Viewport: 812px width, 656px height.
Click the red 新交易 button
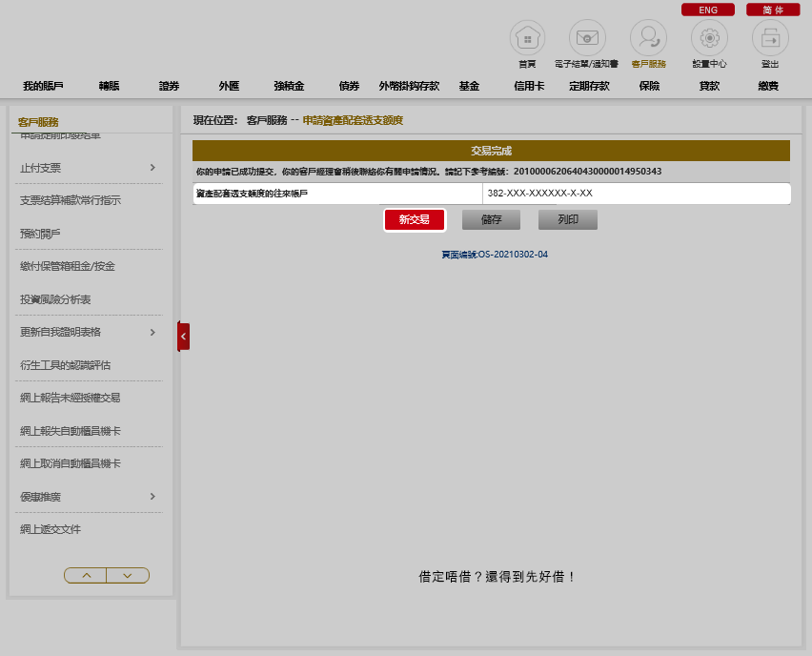[415, 219]
